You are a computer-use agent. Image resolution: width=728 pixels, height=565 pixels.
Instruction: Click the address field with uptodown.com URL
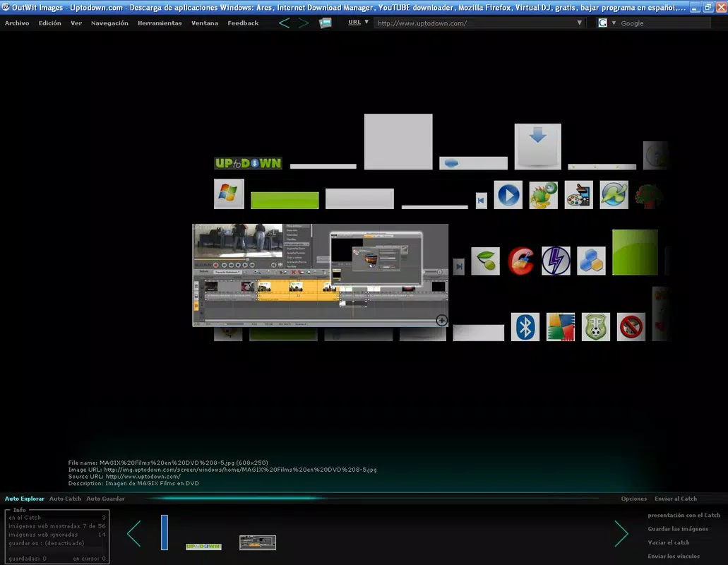(475, 23)
